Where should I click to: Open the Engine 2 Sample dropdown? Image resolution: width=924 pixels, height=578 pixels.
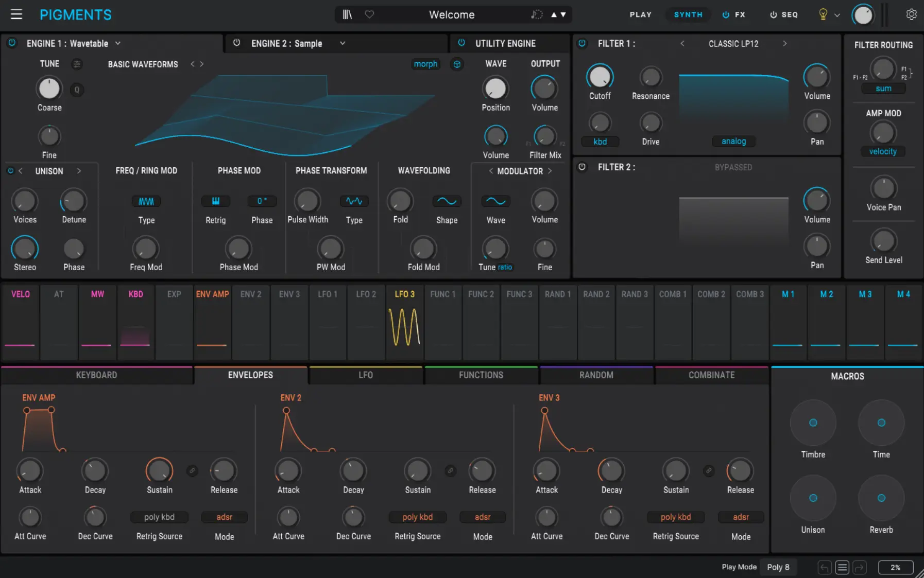(x=343, y=43)
